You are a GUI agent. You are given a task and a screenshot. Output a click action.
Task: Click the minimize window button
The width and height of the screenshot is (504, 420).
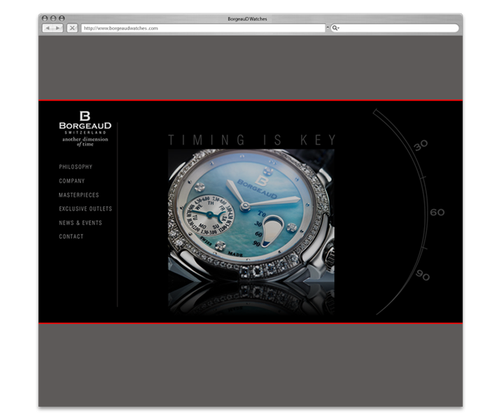(x=53, y=18)
